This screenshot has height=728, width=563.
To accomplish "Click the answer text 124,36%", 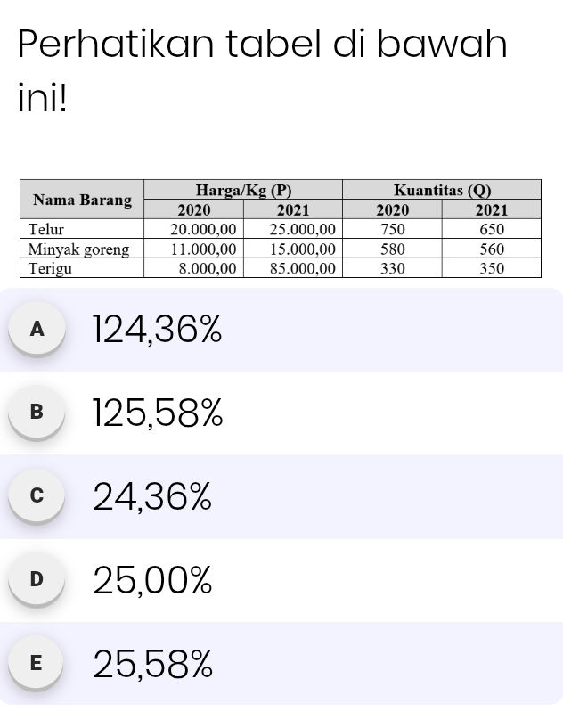I will coord(158,331).
